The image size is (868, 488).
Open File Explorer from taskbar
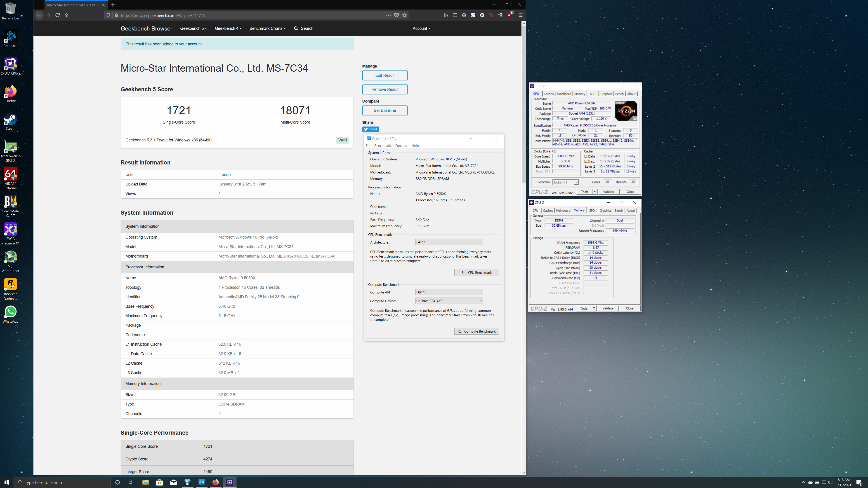click(x=145, y=482)
